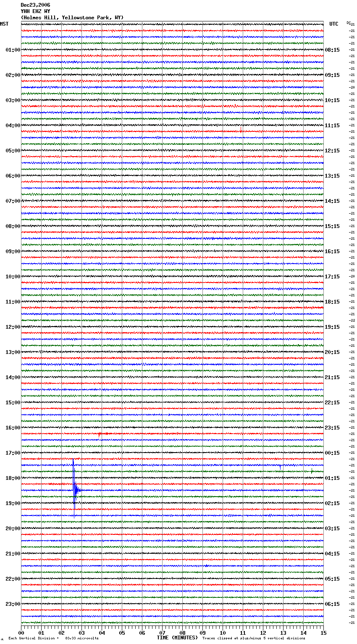Click the date label "Dec23,2006"
Image resolution: width=357 pixels, height=644 pixels.
(35, 5)
